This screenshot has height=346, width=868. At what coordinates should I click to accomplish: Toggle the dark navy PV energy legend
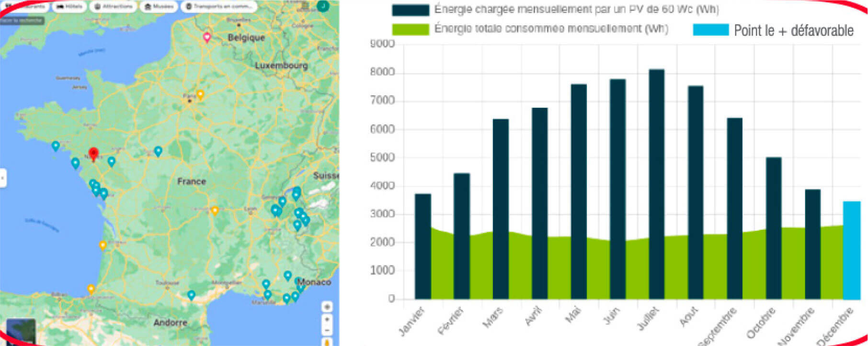(410, 10)
